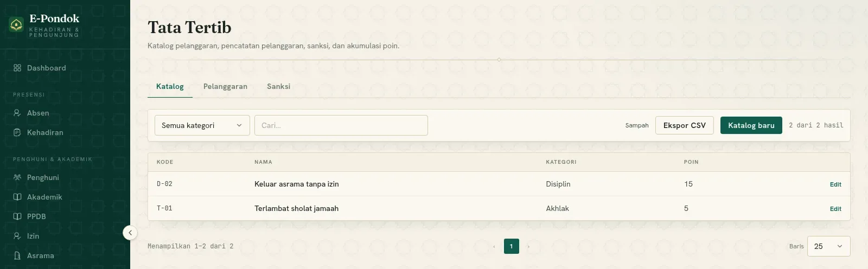This screenshot has width=868, height=269.
Task: Click the points value 5
Action: pos(686,208)
